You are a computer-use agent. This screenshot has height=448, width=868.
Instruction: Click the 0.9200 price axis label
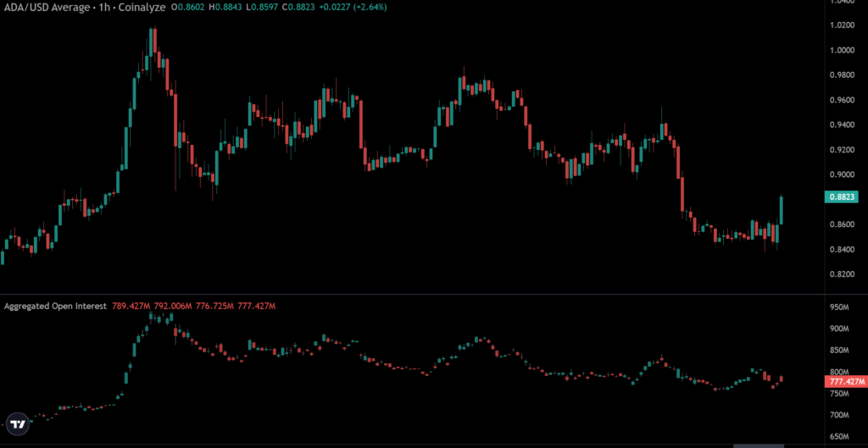coord(842,150)
